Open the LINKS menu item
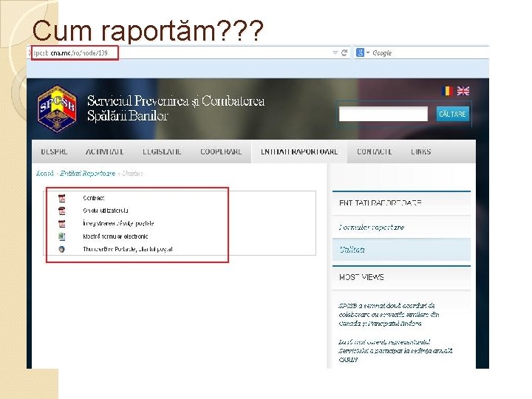Viewport: 532px width, 399px height. pos(420,151)
